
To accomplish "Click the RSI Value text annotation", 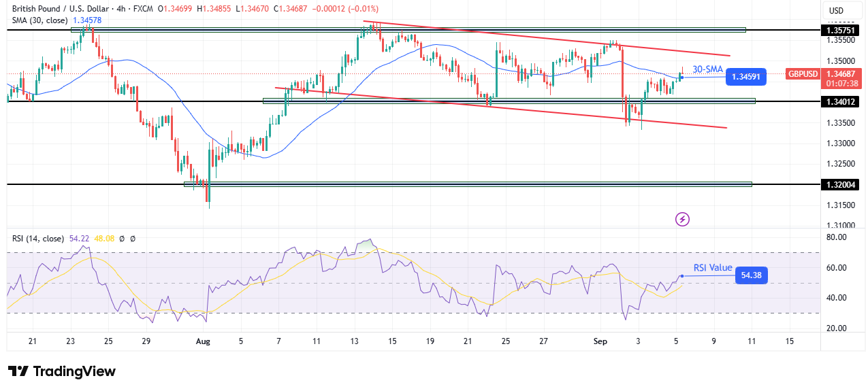I will (x=713, y=268).
